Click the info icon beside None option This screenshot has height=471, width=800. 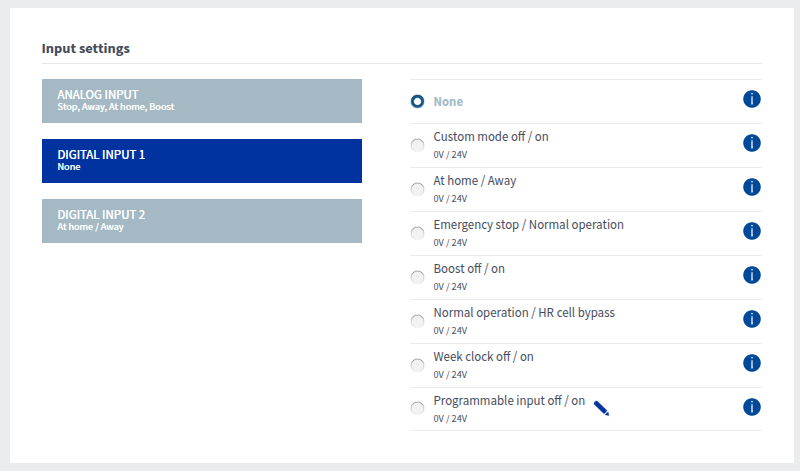point(752,99)
